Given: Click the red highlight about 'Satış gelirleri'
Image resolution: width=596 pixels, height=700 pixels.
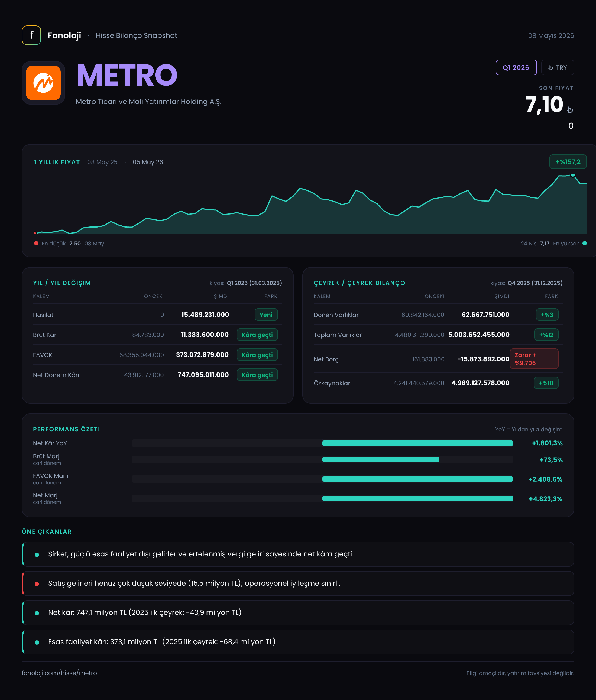Looking at the screenshot, I should (298, 584).
